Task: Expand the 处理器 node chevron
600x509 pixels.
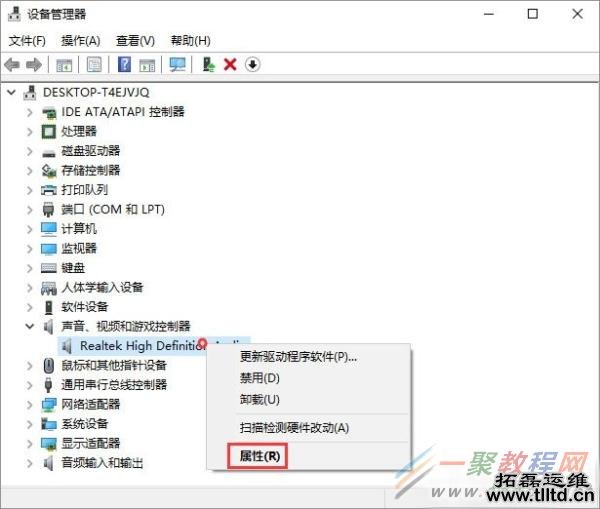Action: pos(29,132)
